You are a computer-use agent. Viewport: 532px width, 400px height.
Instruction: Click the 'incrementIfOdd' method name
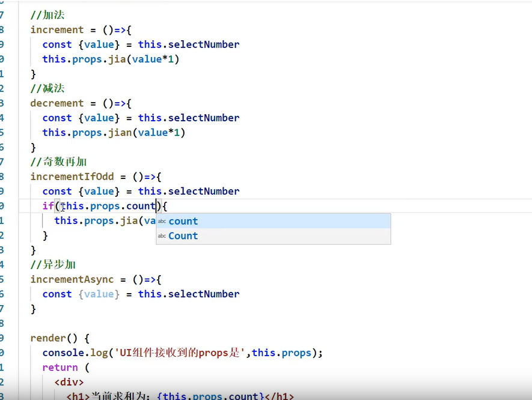72,177
